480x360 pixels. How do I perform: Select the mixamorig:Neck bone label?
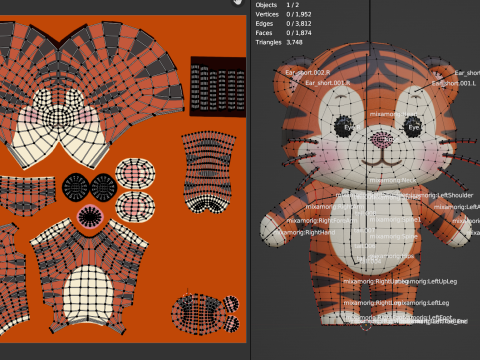coord(393,180)
